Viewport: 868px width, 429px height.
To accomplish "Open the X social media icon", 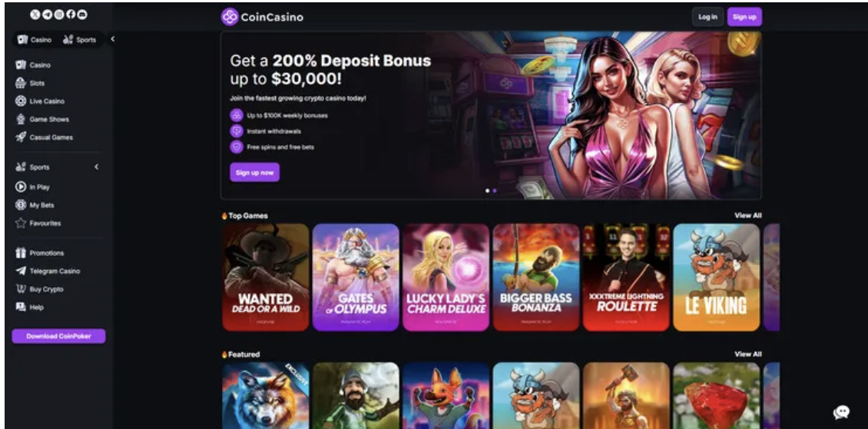I will (x=35, y=15).
